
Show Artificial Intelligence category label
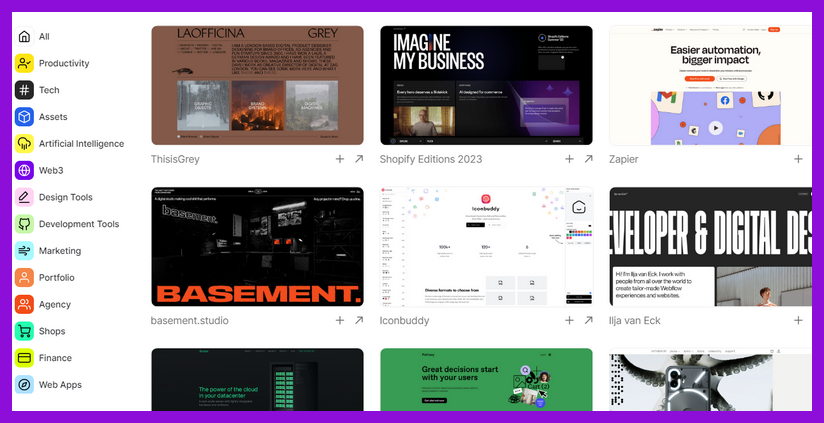(81, 143)
